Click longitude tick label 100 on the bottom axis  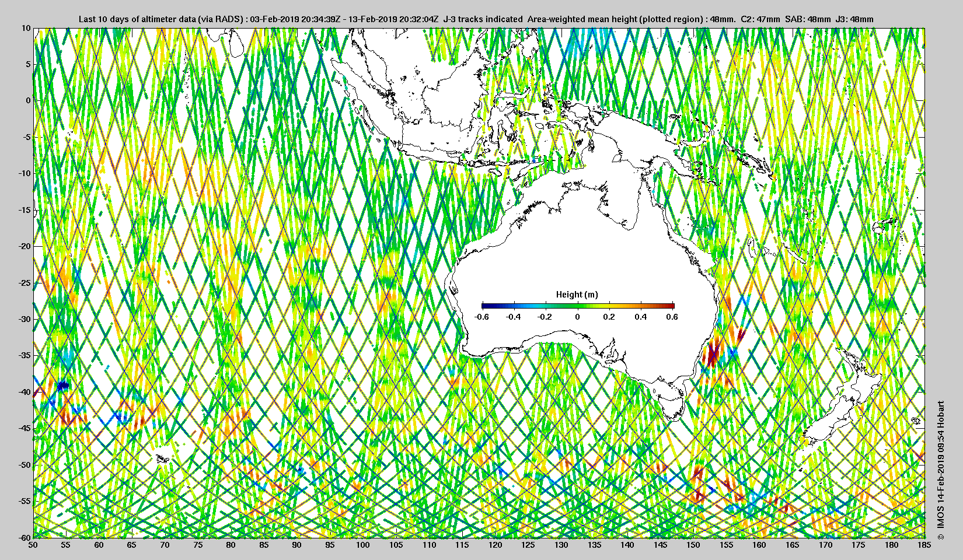[x=363, y=545]
